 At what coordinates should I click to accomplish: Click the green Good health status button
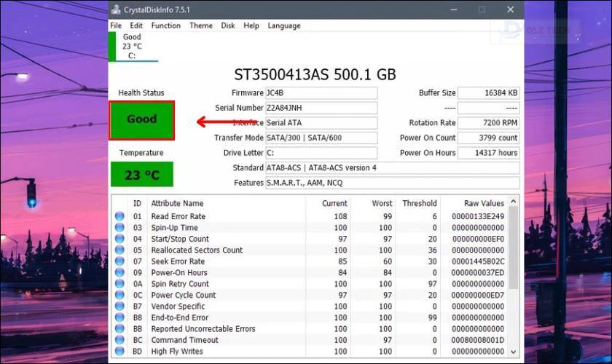pyautogui.click(x=141, y=121)
